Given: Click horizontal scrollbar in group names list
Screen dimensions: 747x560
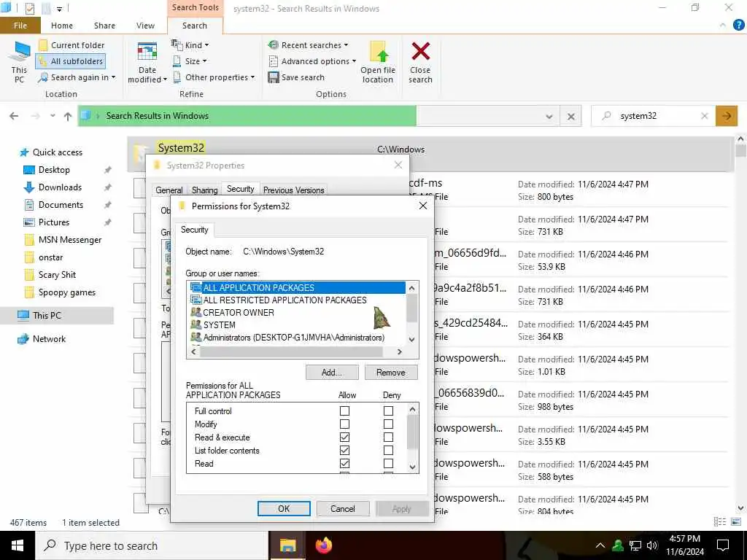Looking at the screenshot, I should pos(291,352).
